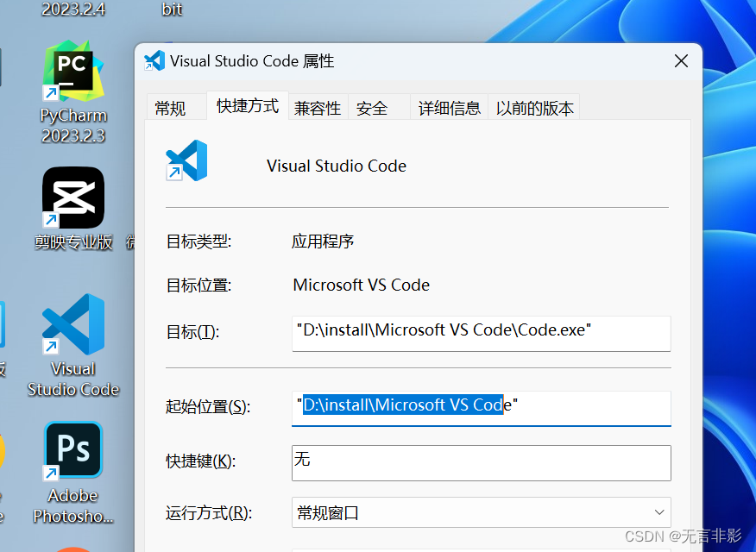Image resolution: width=756 pixels, height=552 pixels.
Task: Switch to the 快捷方式 tab
Action: [x=248, y=105]
